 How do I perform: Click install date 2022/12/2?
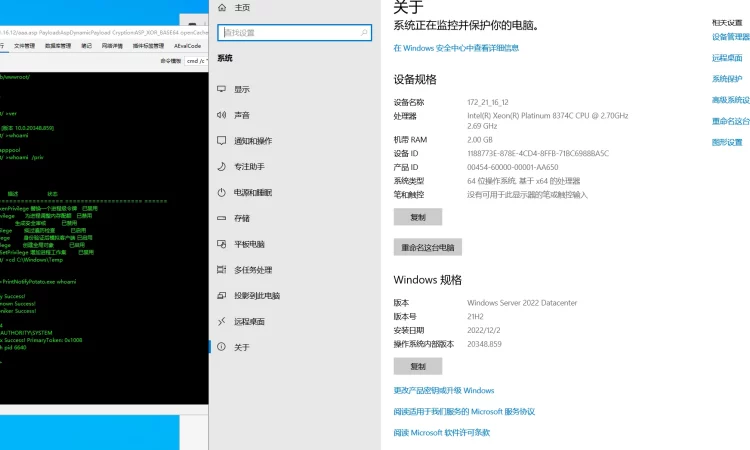click(x=484, y=330)
